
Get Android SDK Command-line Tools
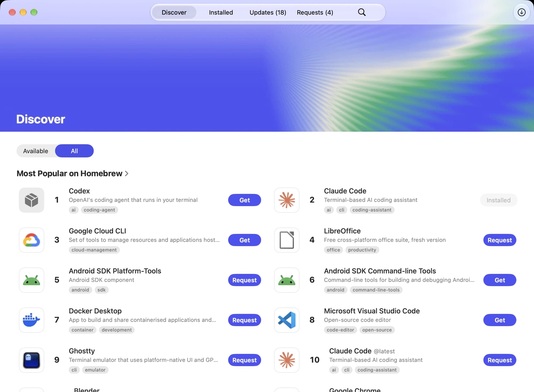coord(500,280)
